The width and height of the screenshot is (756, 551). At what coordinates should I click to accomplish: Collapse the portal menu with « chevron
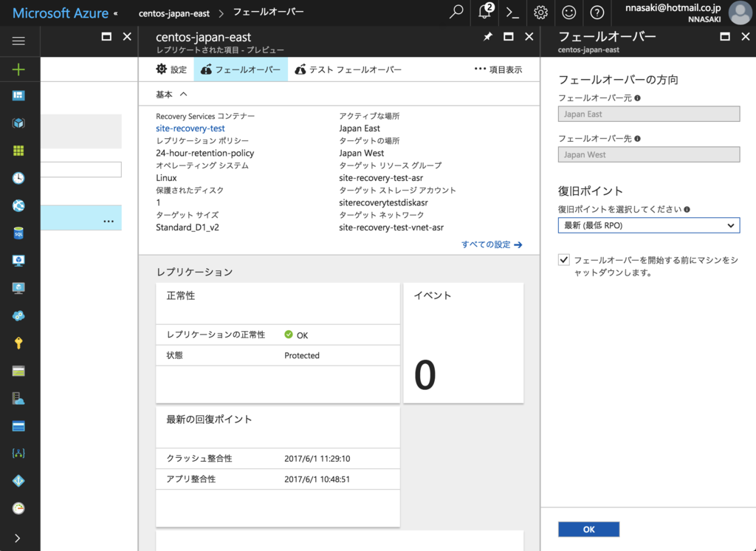coord(116,13)
